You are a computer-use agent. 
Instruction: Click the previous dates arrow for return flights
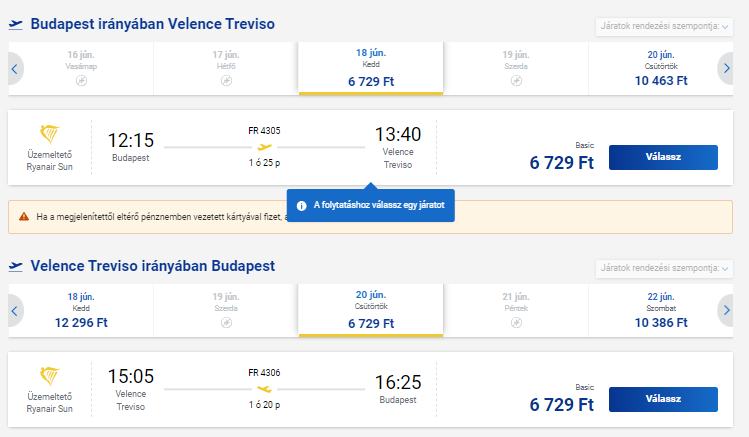click(15, 311)
